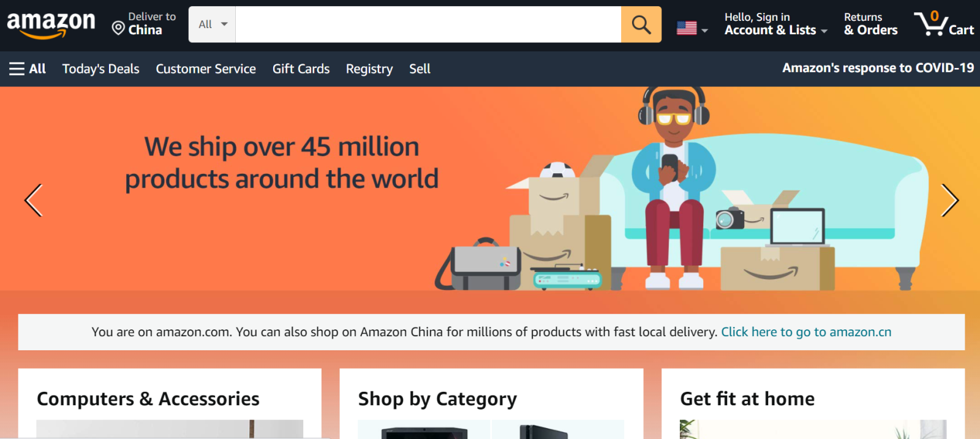Advance to next banner slide arrow
The width and height of the screenshot is (980, 439).
click(949, 200)
